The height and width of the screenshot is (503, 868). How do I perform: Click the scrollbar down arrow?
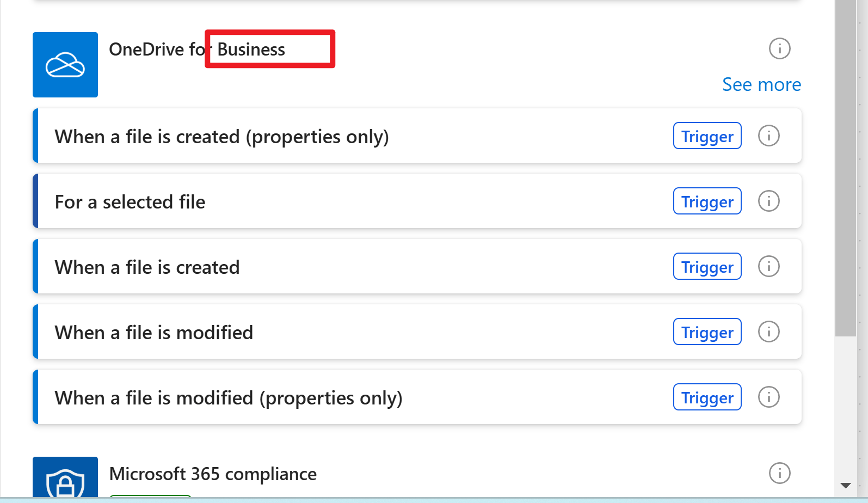[x=845, y=485]
